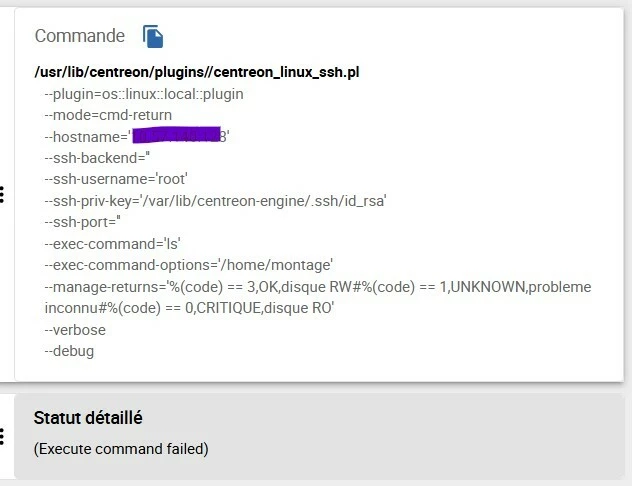Click the Statut détaillé heading
632x486 pixels.
[88, 418]
